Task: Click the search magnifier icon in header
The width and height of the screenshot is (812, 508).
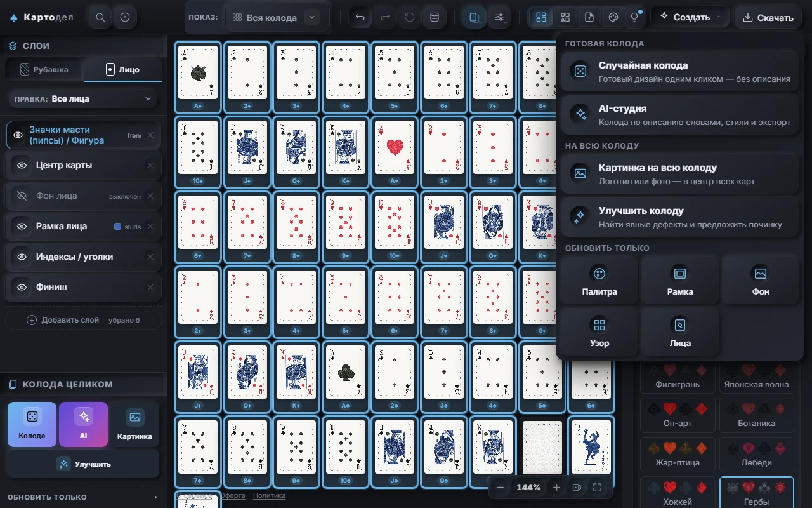Action: coord(100,17)
